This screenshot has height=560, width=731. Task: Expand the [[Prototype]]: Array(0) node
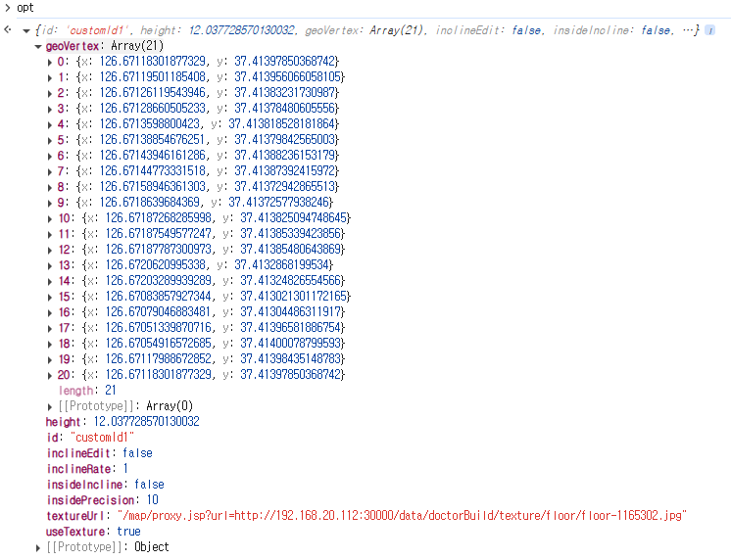click(x=50, y=406)
